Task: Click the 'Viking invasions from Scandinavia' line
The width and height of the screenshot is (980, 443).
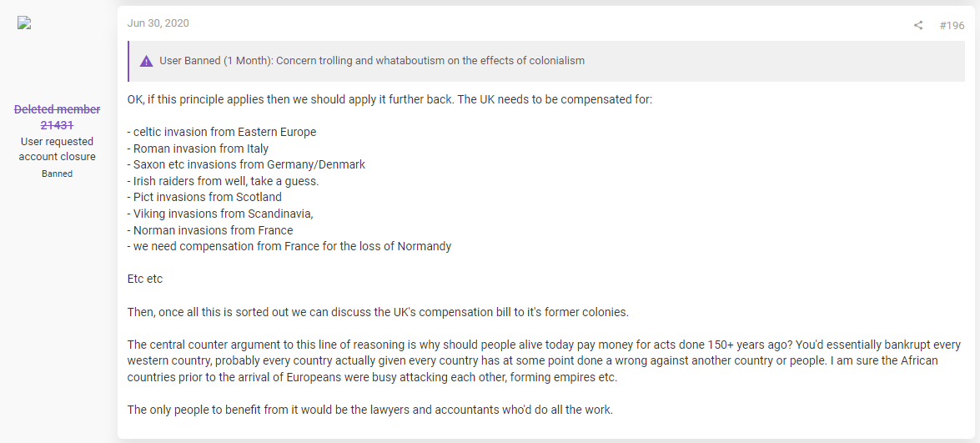Action: pyautogui.click(x=220, y=214)
